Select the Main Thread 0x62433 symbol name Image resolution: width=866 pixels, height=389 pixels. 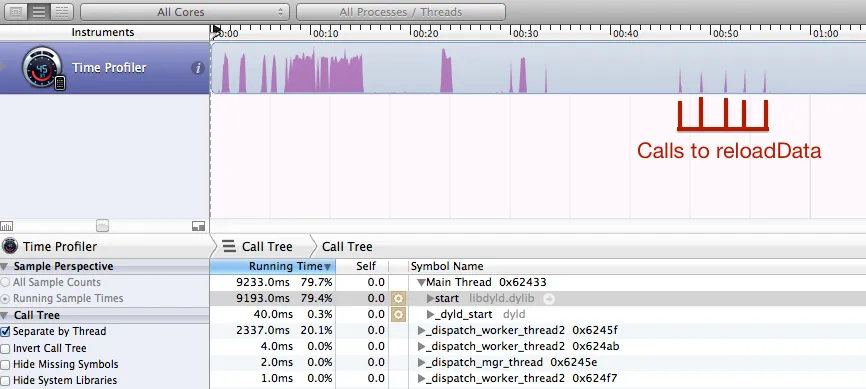[x=486, y=282]
